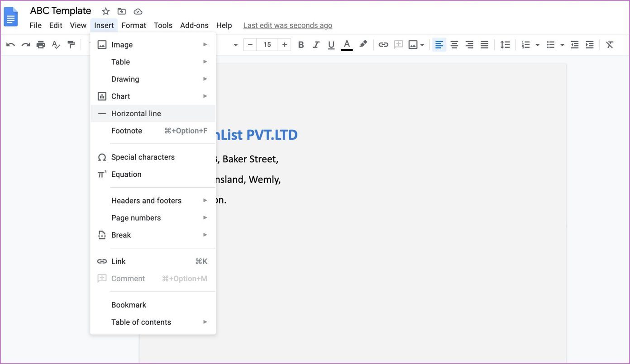Click the Redo arrow icon

[x=26, y=44]
